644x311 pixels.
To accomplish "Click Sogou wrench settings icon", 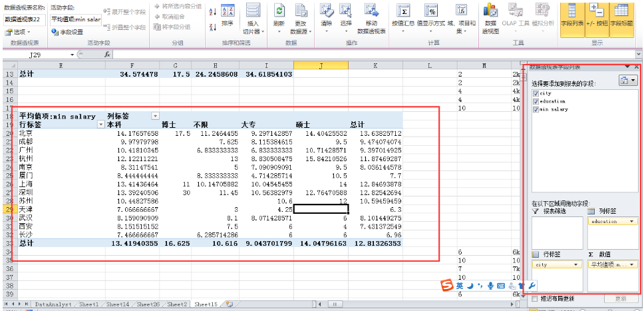I will (x=532, y=286).
